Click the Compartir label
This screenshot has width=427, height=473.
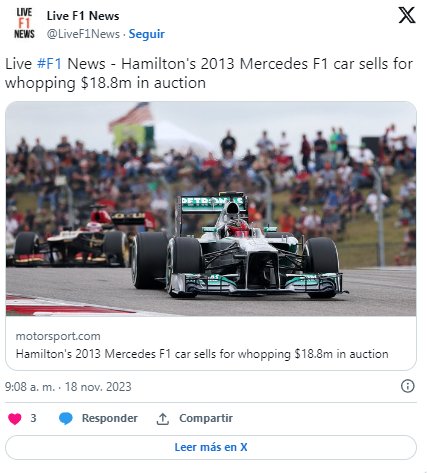[206, 418]
